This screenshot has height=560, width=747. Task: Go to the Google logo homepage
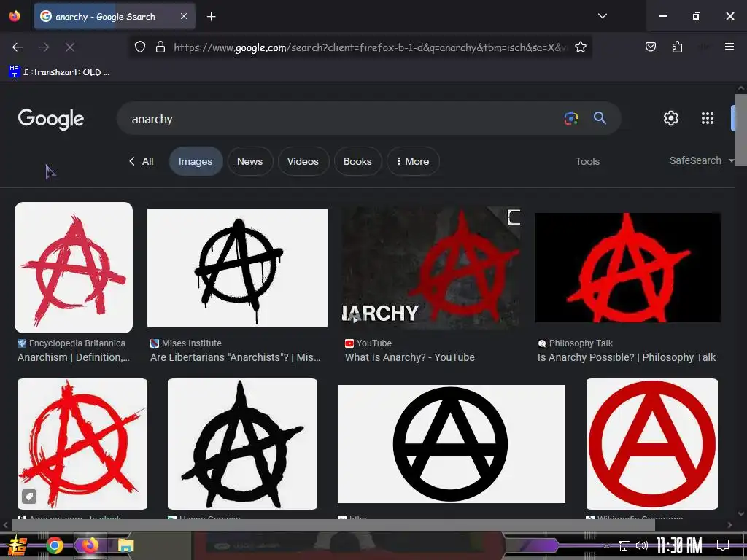point(51,119)
